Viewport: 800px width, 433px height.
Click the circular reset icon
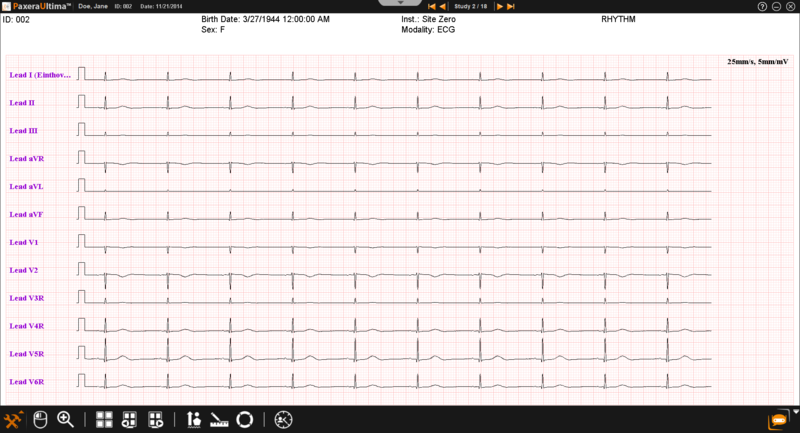tap(245, 420)
